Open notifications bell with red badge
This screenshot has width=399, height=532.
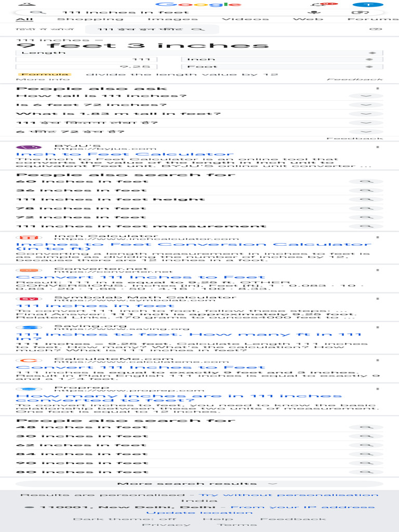click(x=324, y=4)
